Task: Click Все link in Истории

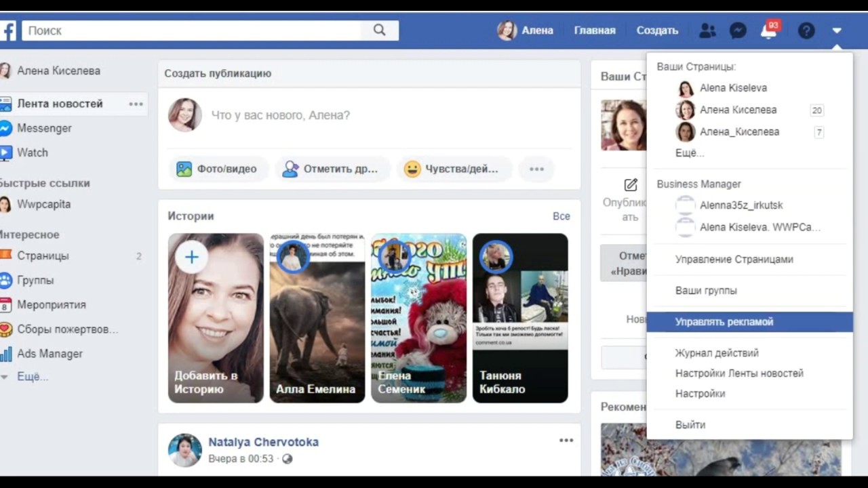Action: pos(561,216)
